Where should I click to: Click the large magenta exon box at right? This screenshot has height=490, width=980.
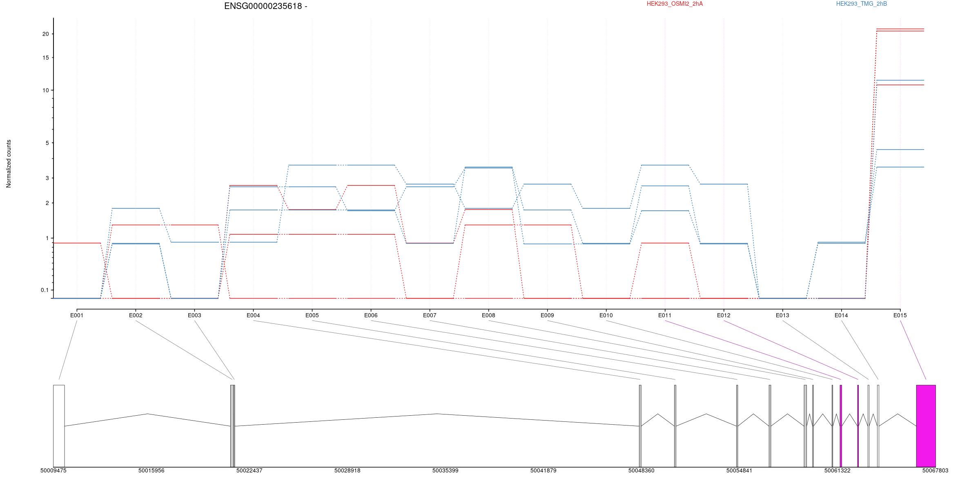click(x=926, y=426)
